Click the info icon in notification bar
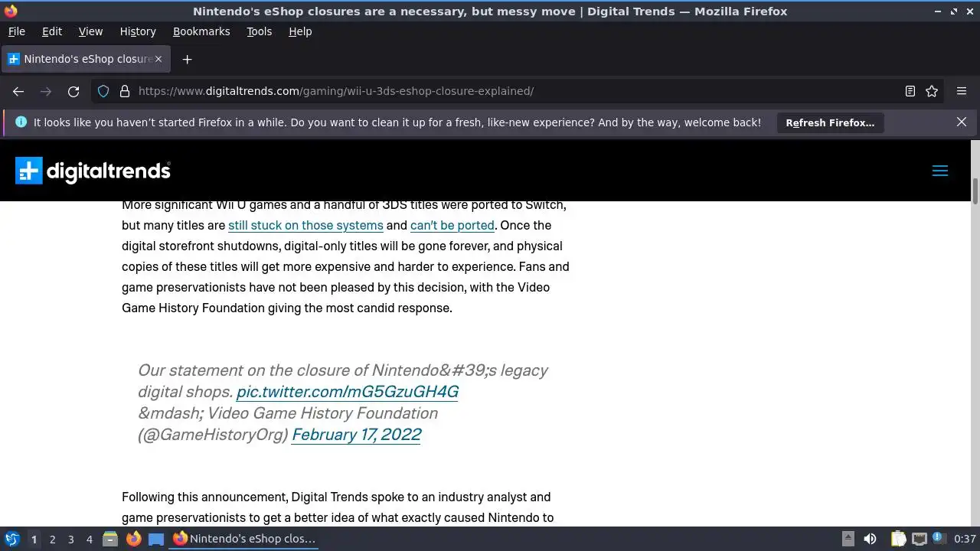This screenshot has height=551, width=980. [x=21, y=122]
